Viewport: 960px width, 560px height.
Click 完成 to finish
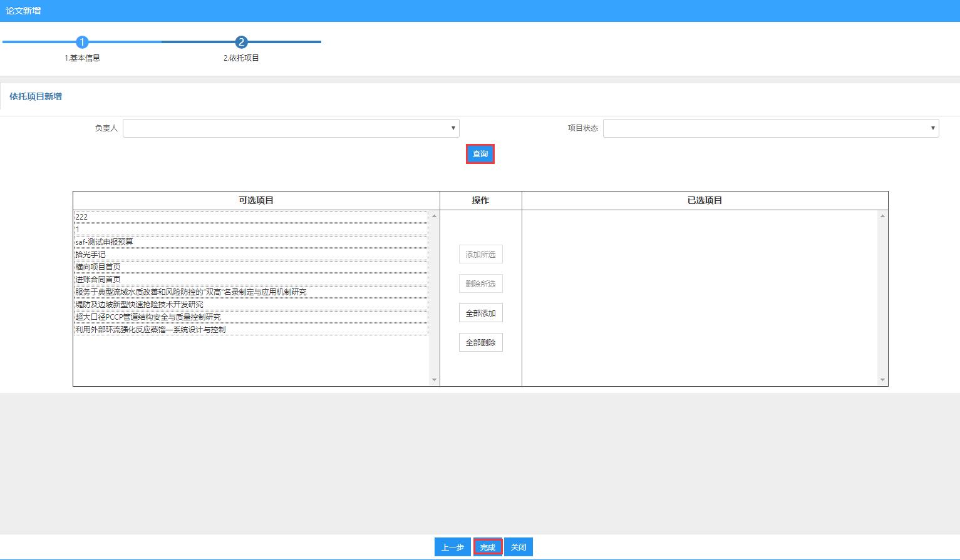click(488, 547)
